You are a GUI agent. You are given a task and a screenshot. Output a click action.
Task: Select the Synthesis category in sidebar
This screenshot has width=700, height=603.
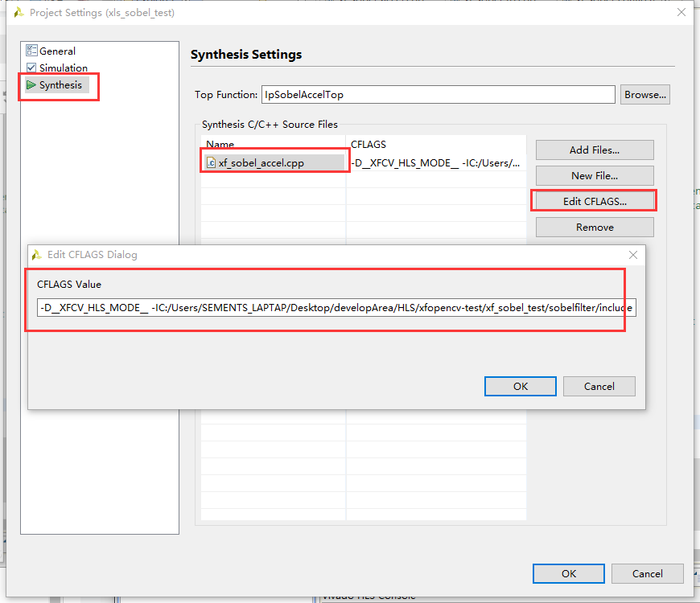tap(60, 84)
